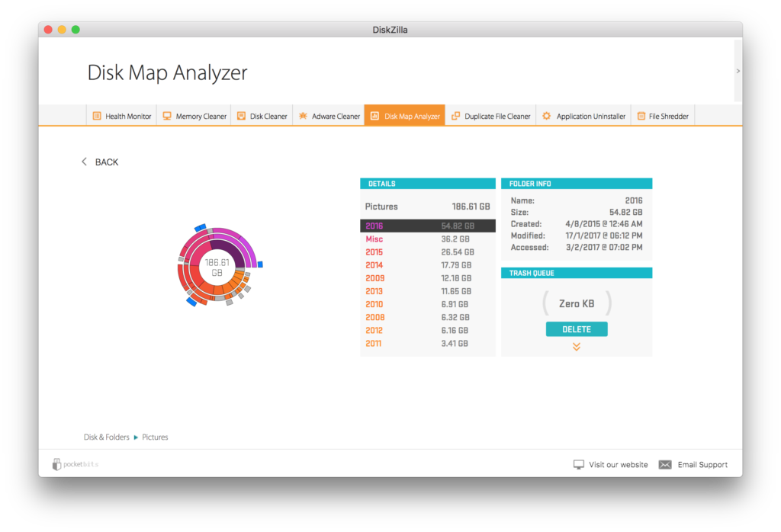The width and height of the screenshot is (781, 532).
Task: Click the breadcrumb arrow before Pictures
Action: point(136,437)
